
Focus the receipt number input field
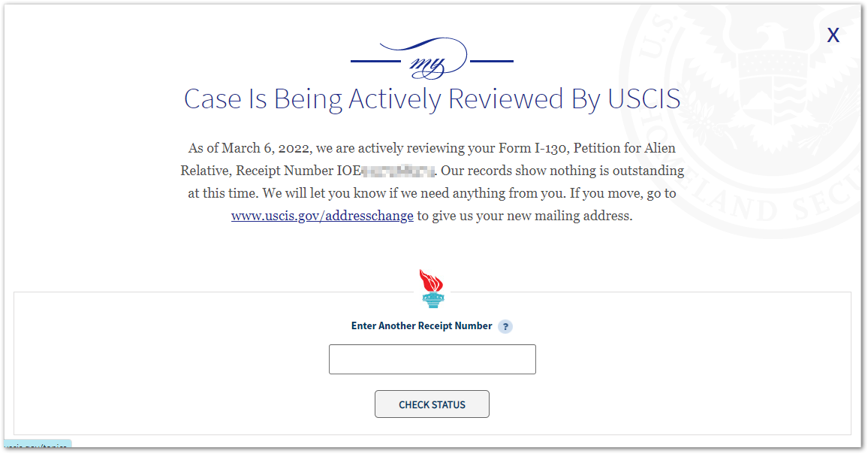click(x=432, y=359)
